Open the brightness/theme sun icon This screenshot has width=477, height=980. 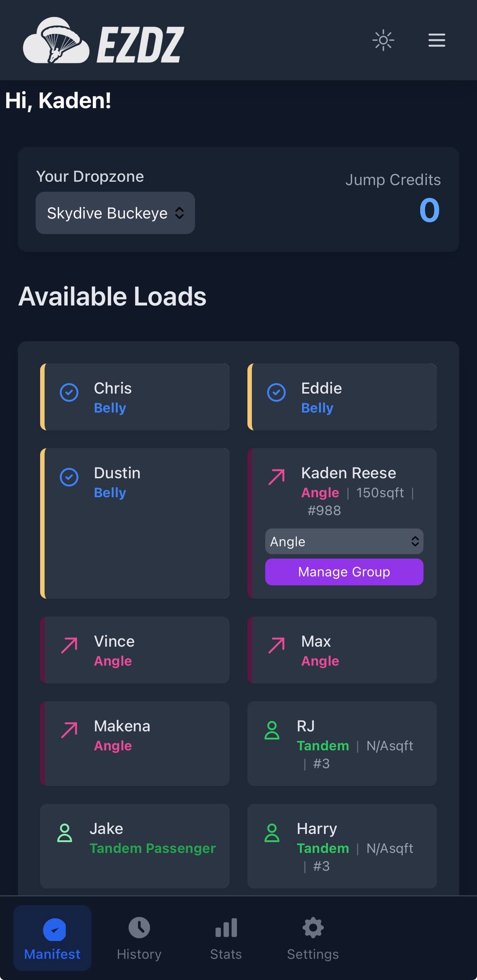pos(383,40)
